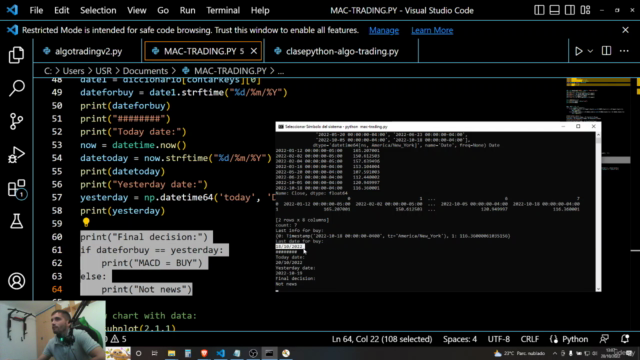Toggle the primary side bar layout icon
Screen dimensions: 640x360
539,10
